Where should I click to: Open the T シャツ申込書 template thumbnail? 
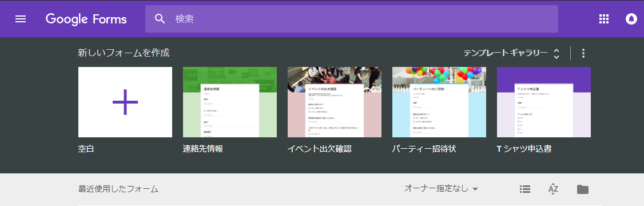coord(544,102)
